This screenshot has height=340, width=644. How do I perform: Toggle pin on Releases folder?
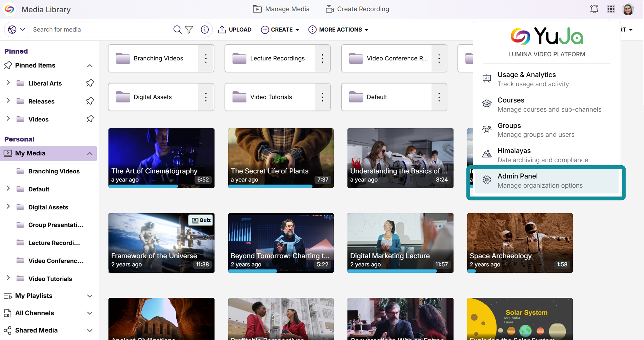(90, 101)
